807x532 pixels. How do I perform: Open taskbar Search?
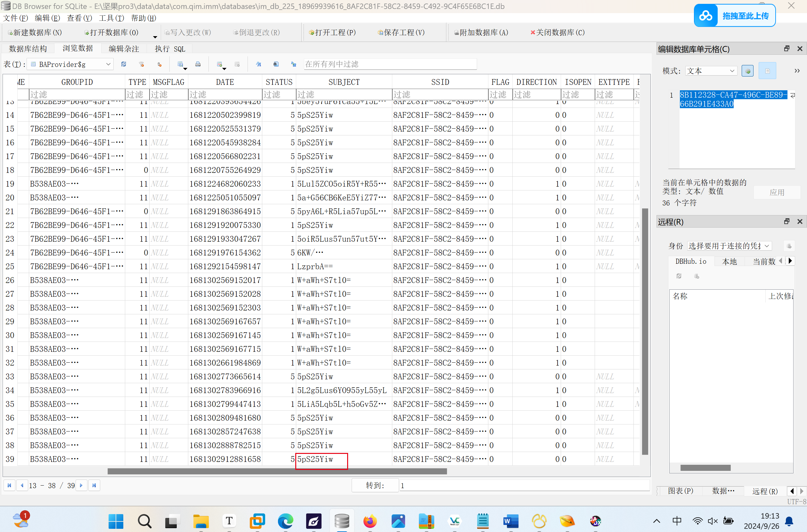(x=144, y=521)
